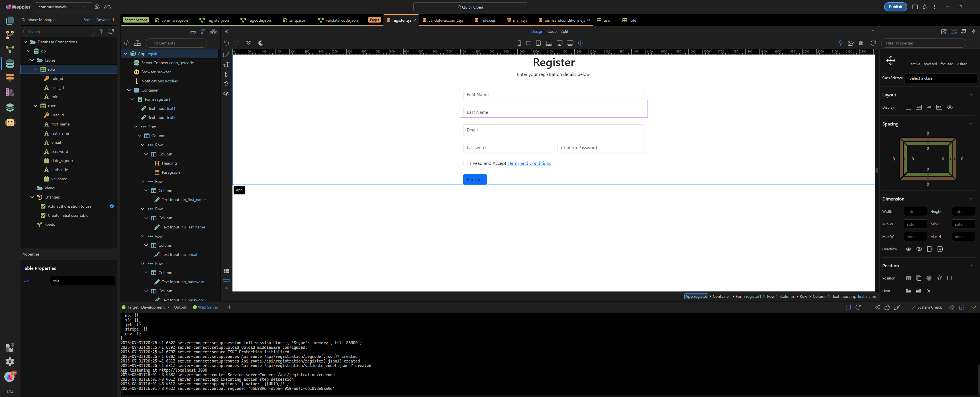Image resolution: width=980 pixels, height=397 pixels.
Task: Click the blue Register button
Action: pos(475,179)
